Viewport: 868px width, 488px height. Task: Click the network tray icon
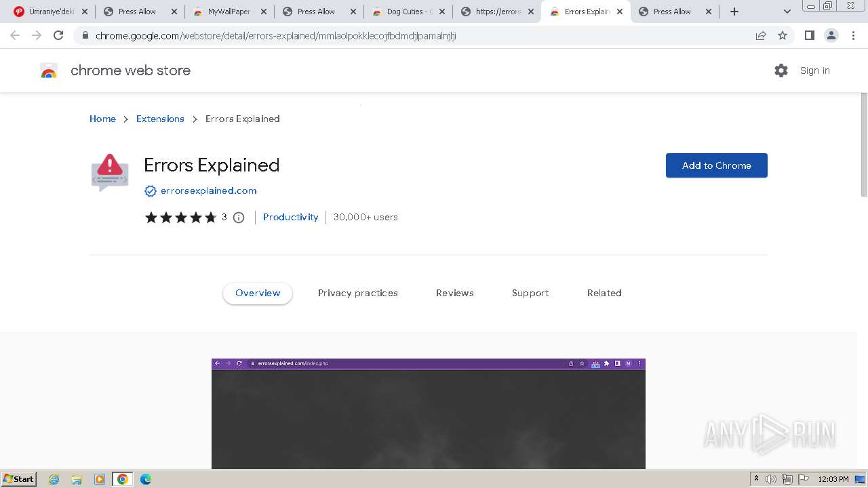787,479
